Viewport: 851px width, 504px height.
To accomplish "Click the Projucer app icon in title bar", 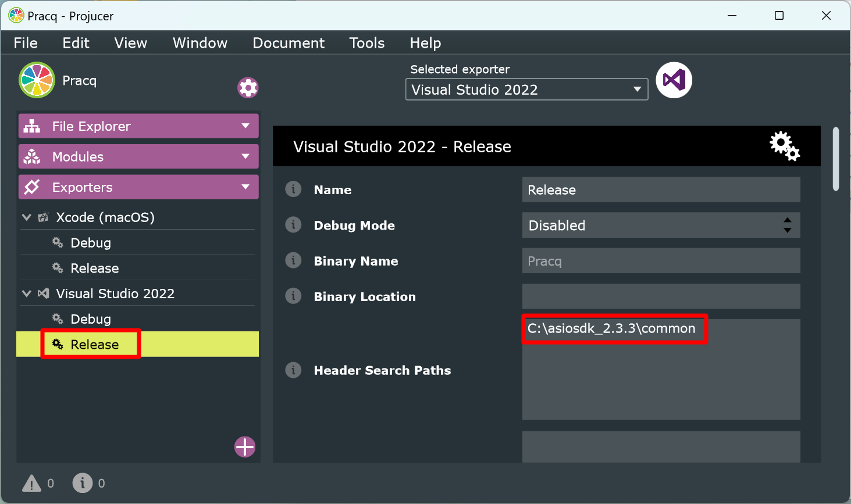I will tap(16, 16).
